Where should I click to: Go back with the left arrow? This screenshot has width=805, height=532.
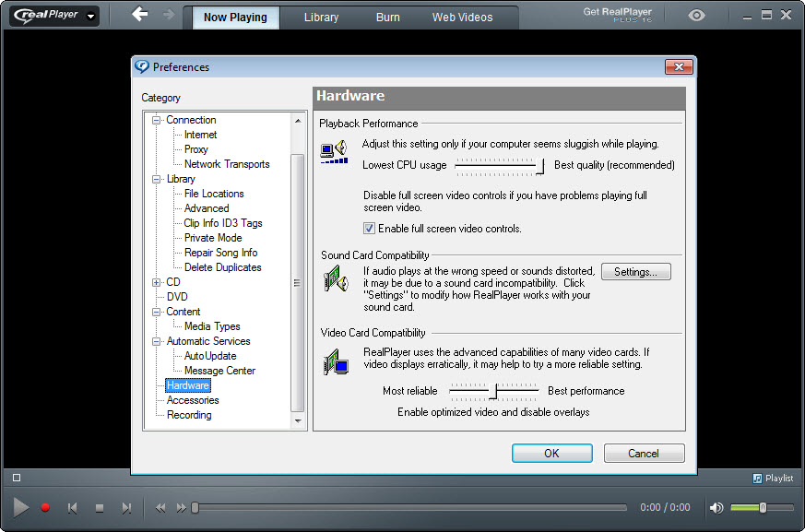click(139, 14)
